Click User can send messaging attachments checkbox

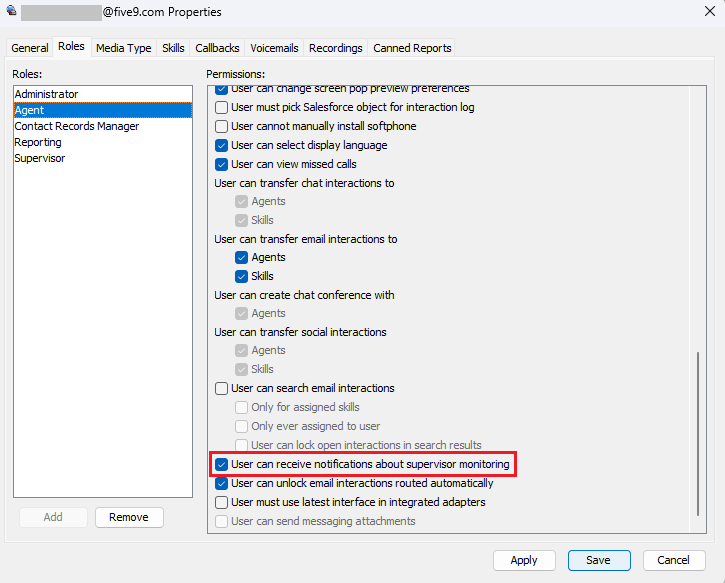221,521
